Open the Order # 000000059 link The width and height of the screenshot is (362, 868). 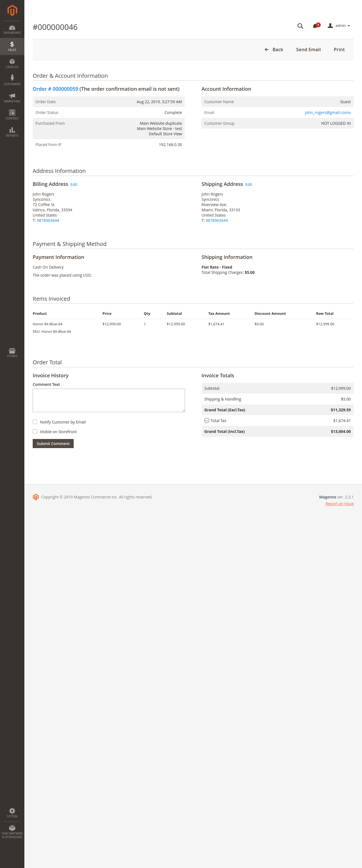55,89
